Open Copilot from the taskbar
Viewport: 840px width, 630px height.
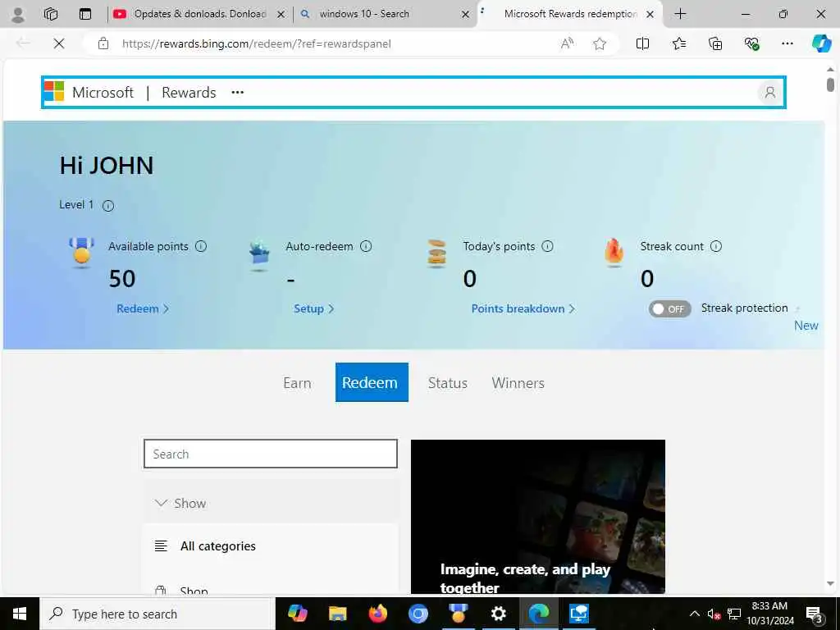(297, 614)
